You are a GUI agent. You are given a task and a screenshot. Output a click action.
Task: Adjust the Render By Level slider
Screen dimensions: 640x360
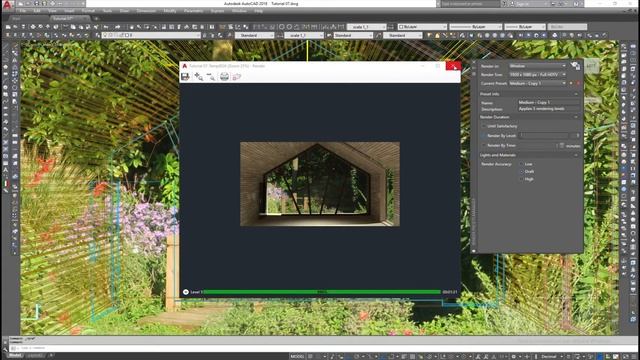click(x=544, y=136)
